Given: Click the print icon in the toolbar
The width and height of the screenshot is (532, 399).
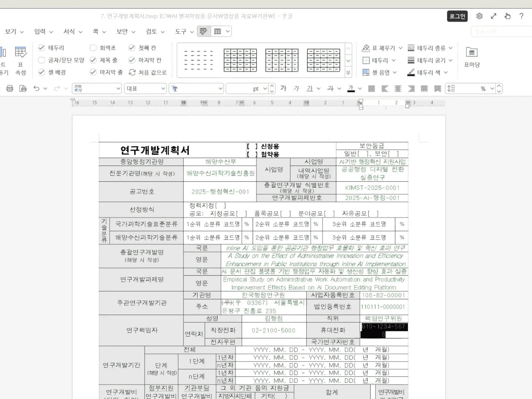Looking at the screenshot, I should click(10, 88).
